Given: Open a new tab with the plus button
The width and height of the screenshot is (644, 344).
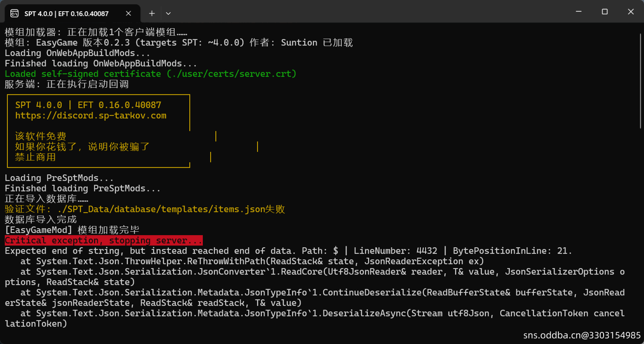Looking at the screenshot, I should [152, 13].
